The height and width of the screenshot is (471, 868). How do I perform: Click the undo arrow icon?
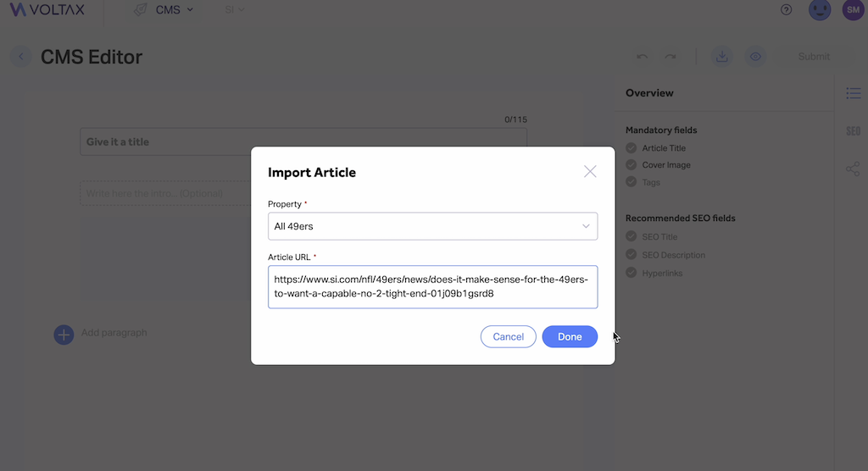pyautogui.click(x=643, y=57)
